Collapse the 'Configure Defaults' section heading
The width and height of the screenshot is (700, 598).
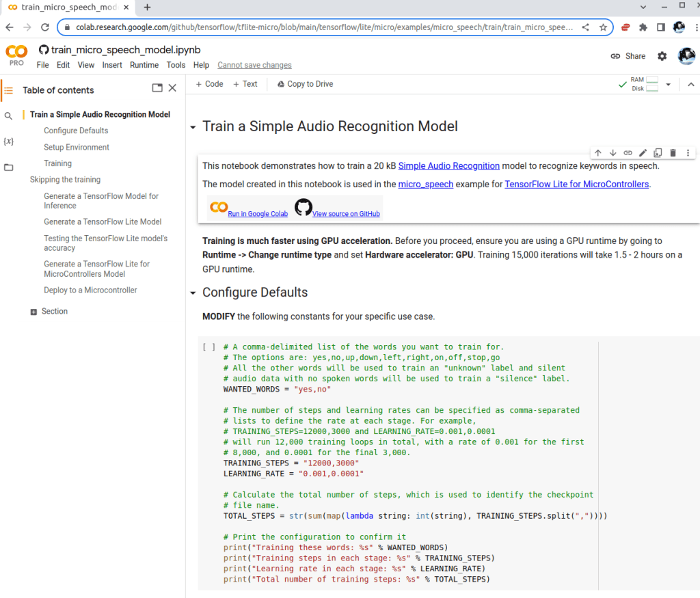pyautogui.click(x=193, y=293)
